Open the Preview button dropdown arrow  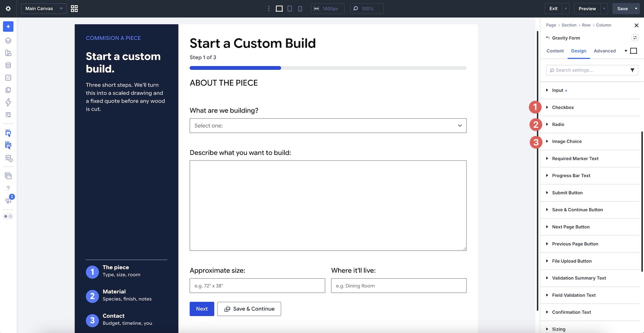point(604,9)
